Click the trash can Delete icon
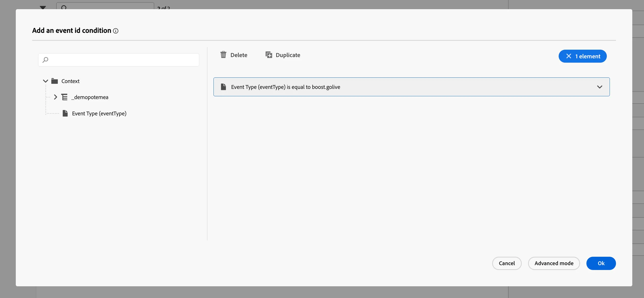Screen dimensions: 644x298 point(223,55)
